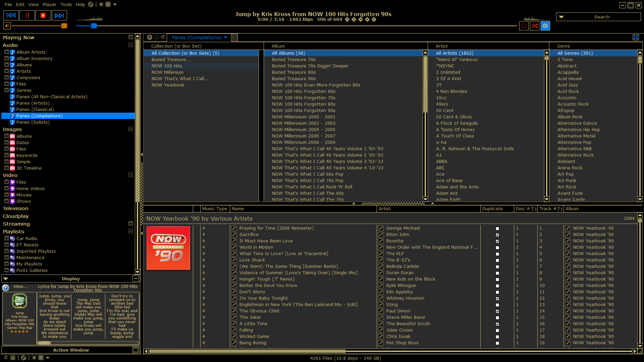Sort by the Music Type column header

point(215,209)
